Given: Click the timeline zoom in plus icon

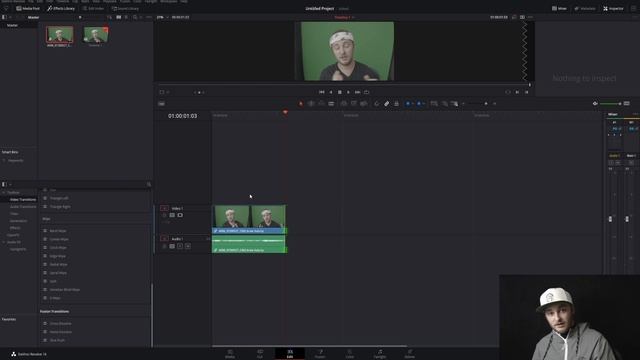Looking at the screenshot, I should pos(495,104).
